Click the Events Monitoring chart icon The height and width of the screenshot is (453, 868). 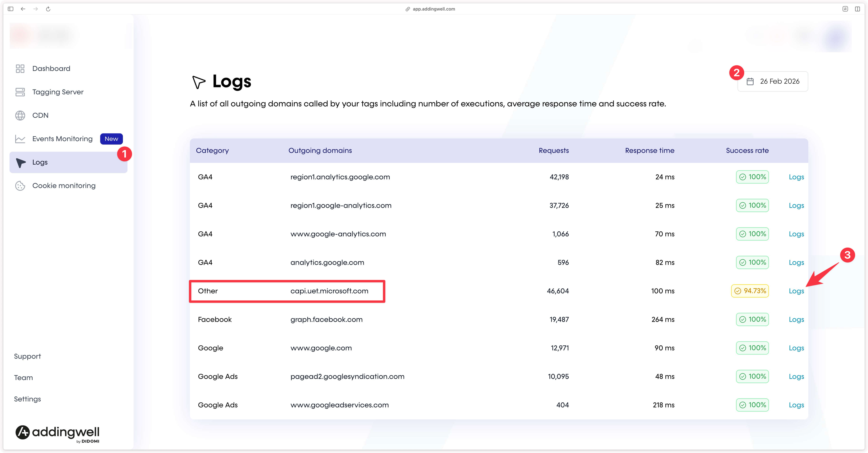20,139
